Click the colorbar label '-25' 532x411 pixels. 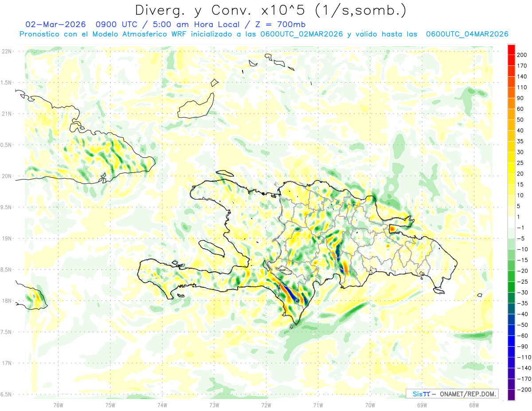click(522, 282)
